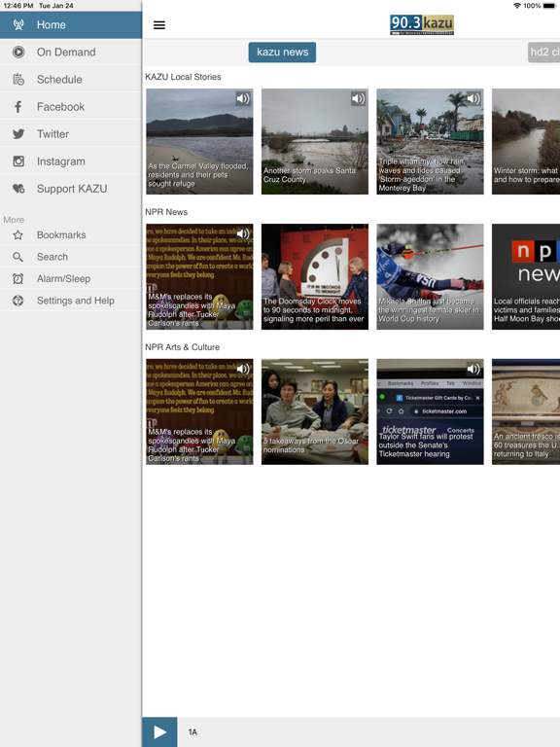Open Carmel Valley flooded story
This screenshot has width=560, height=747.
pyautogui.click(x=199, y=141)
